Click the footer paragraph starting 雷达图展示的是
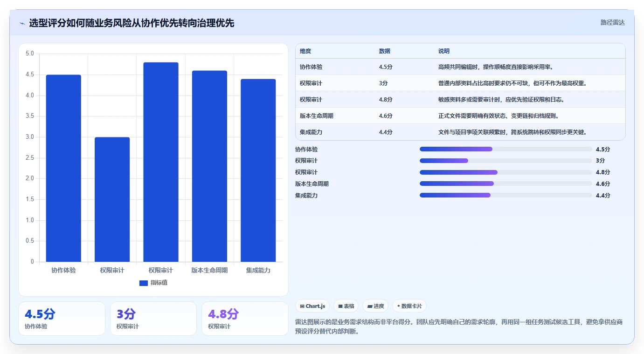This screenshot has width=644, height=354. coord(459,327)
